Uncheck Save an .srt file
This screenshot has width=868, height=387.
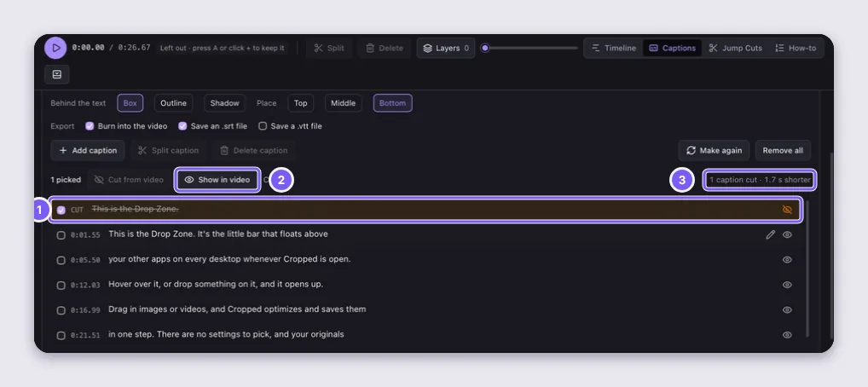pyautogui.click(x=182, y=126)
